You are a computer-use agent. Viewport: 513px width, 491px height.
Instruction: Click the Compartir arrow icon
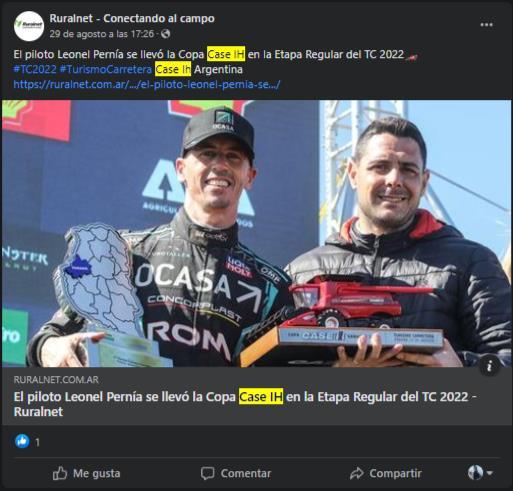[357, 473]
